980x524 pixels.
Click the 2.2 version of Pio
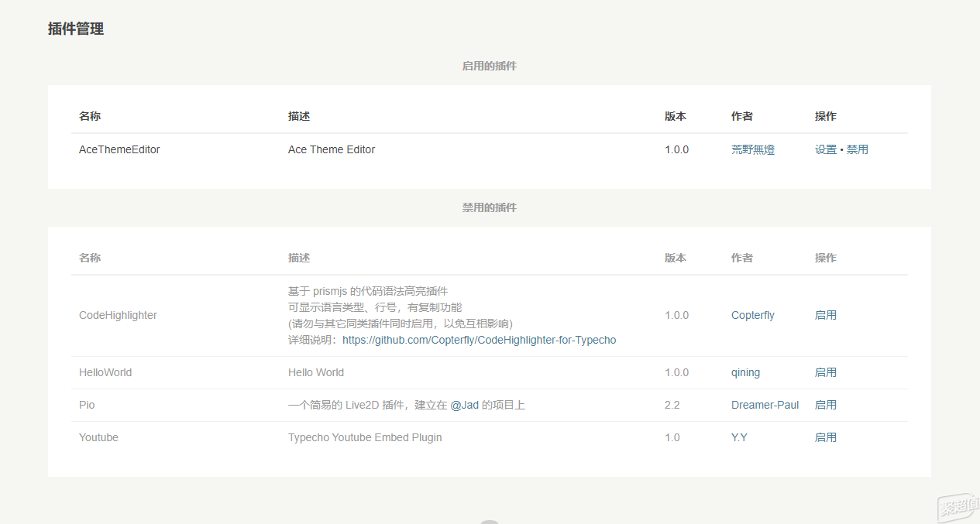click(x=672, y=405)
